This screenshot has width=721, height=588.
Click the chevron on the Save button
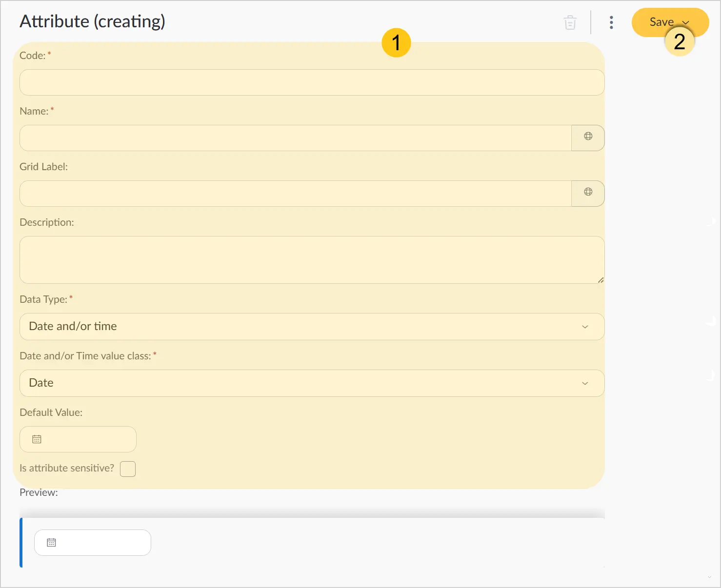[685, 22]
